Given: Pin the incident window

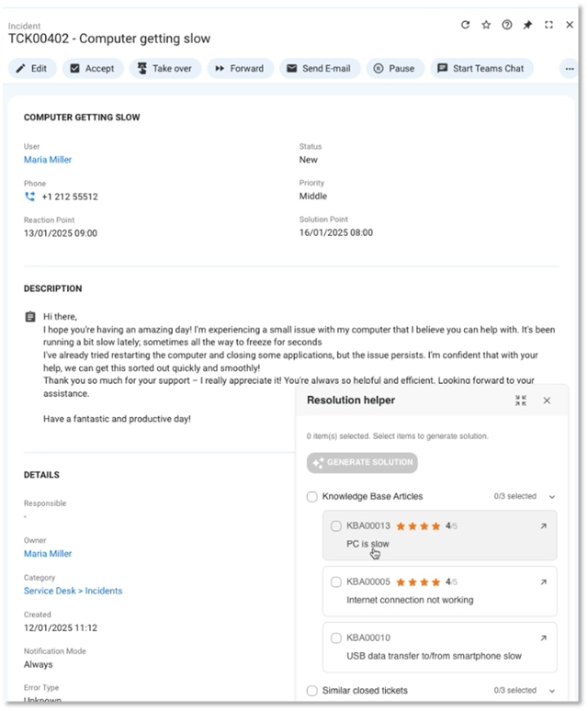Looking at the screenshot, I should click(x=527, y=26).
